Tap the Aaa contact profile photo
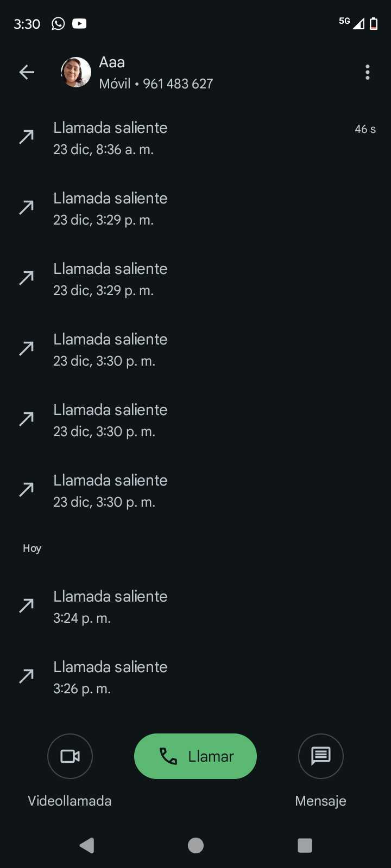Viewport: 391px width, 868px height. pyautogui.click(x=75, y=72)
